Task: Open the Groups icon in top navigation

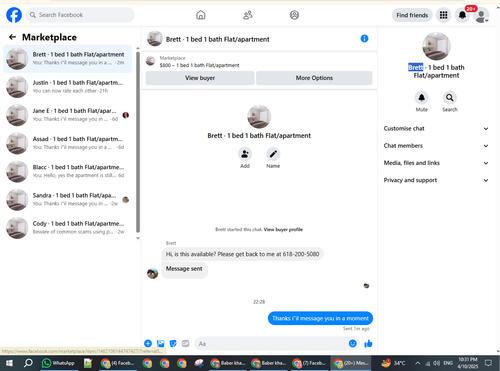Action: 294,15
